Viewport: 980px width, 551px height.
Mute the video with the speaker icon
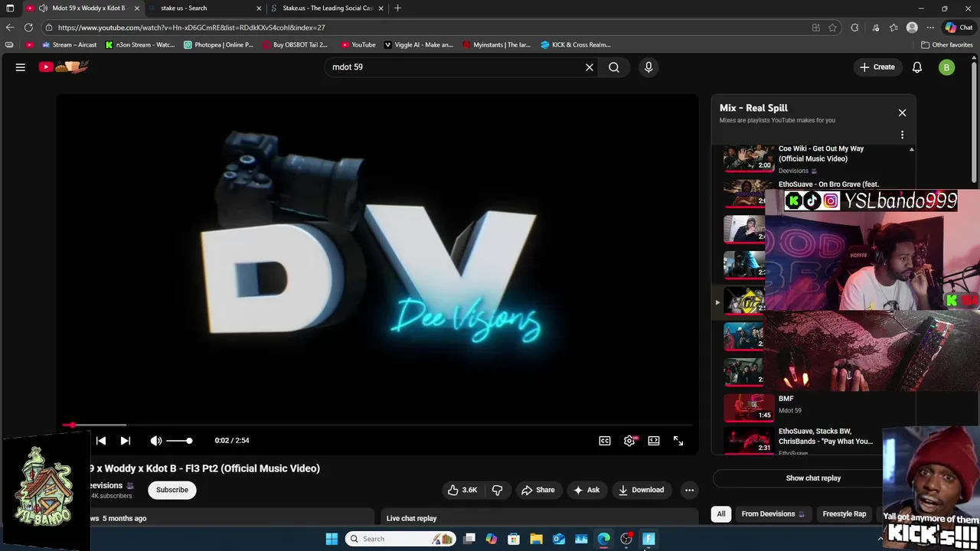coord(156,441)
